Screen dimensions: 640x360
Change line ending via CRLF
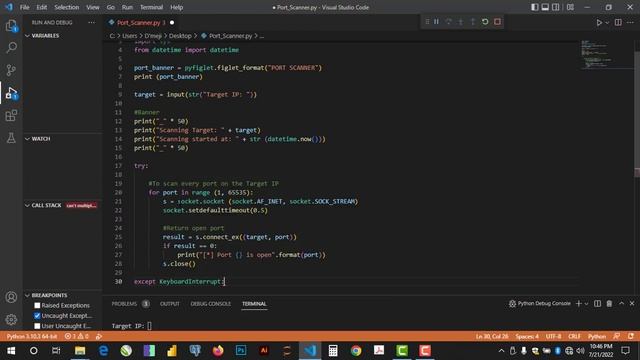pyautogui.click(x=574, y=336)
